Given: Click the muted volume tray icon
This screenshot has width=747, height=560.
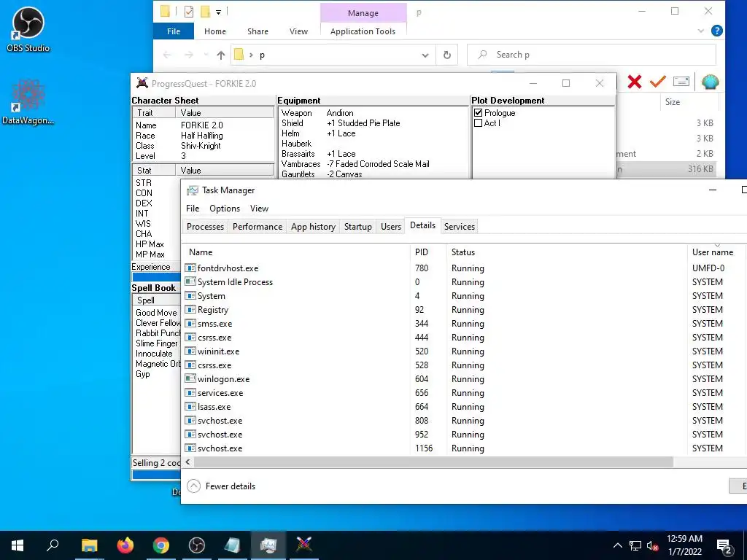Looking at the screenshot, I should tap(653, 545).
